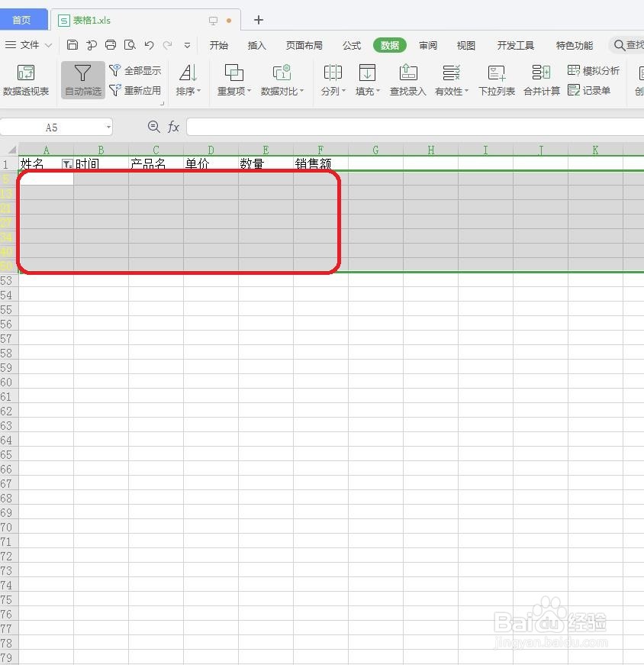Select column D header

211,150
